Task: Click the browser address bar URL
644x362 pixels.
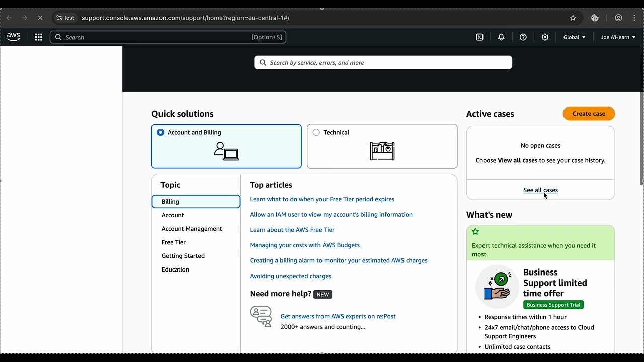Action: [x=185, y=18]
